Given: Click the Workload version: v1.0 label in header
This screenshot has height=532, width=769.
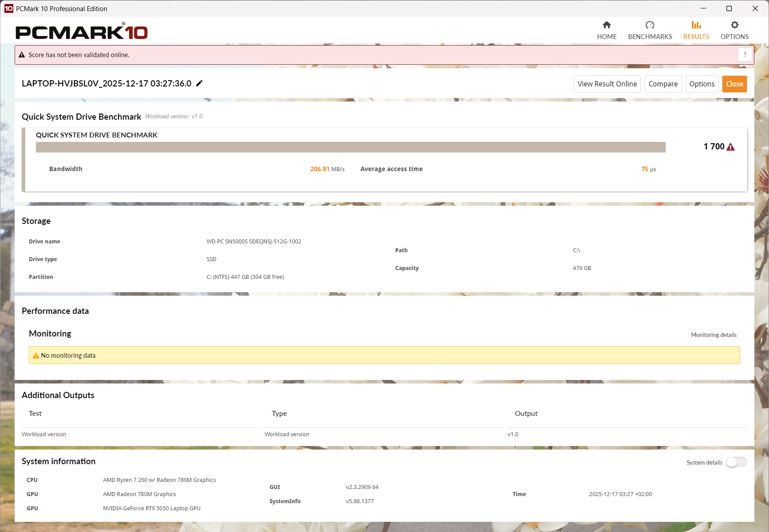Looking at the screenshot, I should click(x=174, y=117).
